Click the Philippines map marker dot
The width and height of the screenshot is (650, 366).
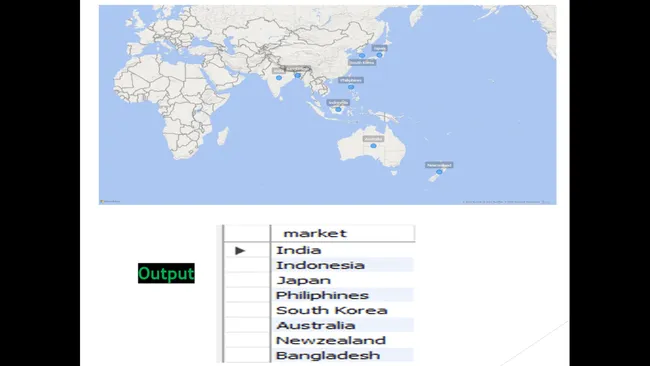[x=351, y=87]
